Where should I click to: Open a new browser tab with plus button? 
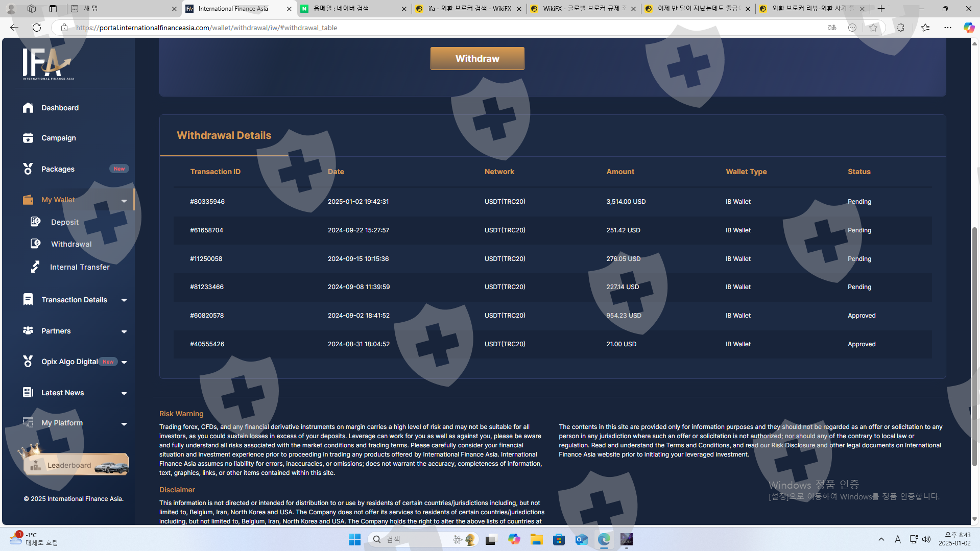tap(881, 9)
